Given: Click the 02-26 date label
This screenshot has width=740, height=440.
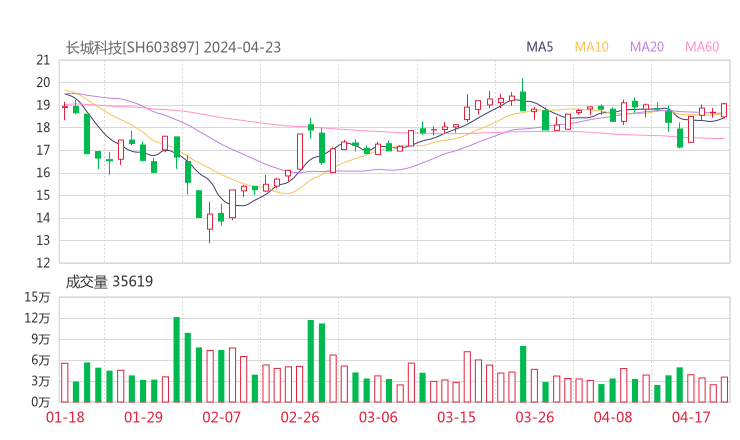Looking at the screenshot, I should pos(300,417).
